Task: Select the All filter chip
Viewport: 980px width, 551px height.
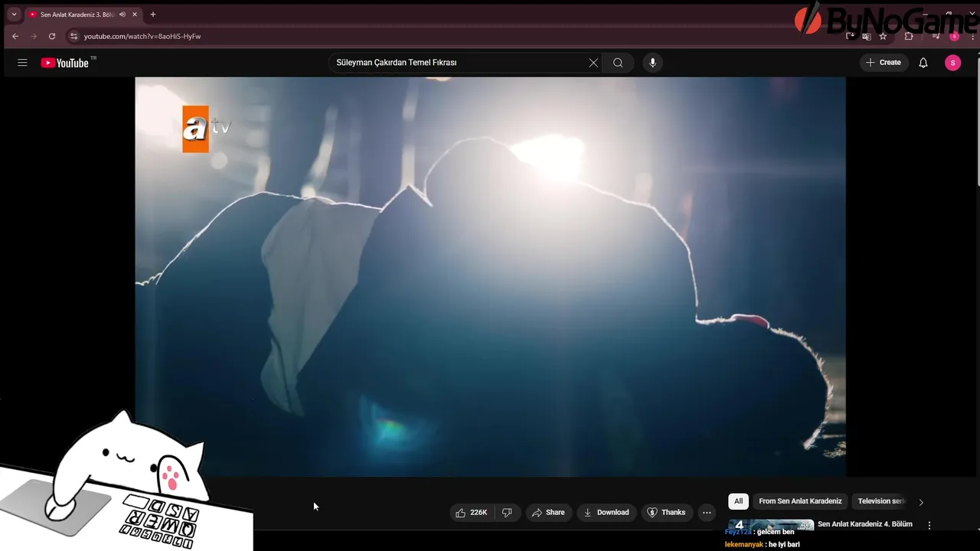Action: [x=738, y=501]
